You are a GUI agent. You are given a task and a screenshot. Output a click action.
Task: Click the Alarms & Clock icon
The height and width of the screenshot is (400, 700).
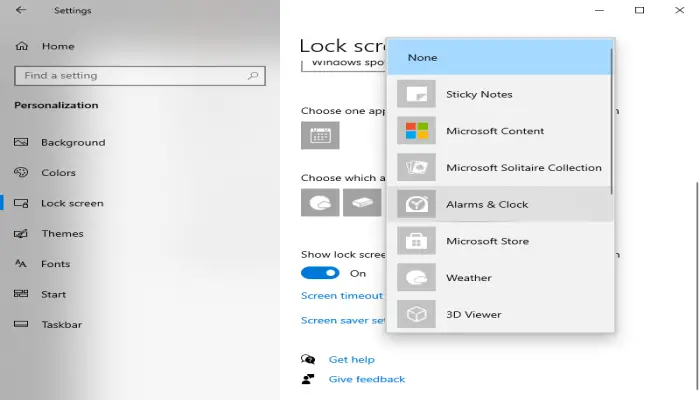[416, 204]
